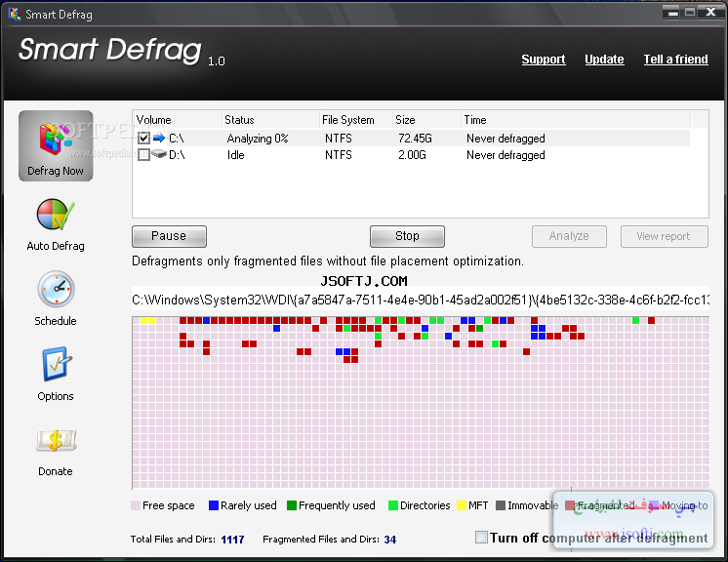Sort by the Time column header
This screenshot has height=562, width=728.
575,120
